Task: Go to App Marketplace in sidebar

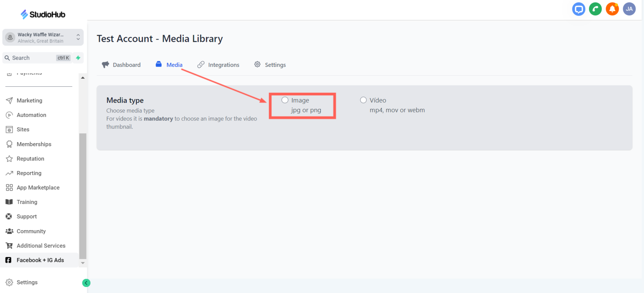Action: click(38, 187)
